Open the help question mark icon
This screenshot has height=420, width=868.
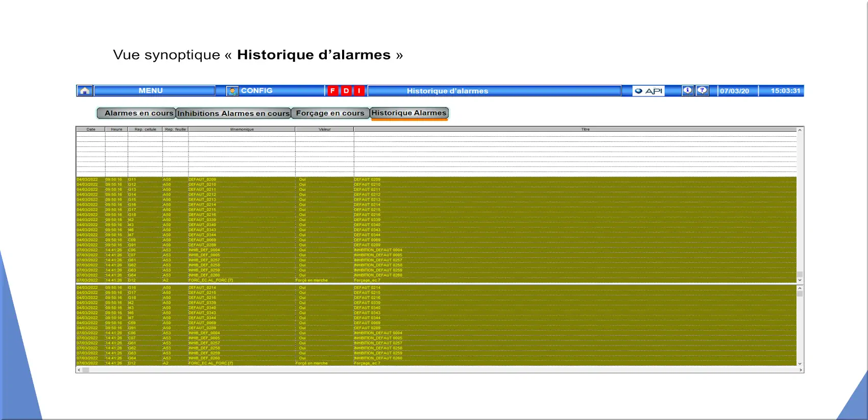click(x=703, y=90)
